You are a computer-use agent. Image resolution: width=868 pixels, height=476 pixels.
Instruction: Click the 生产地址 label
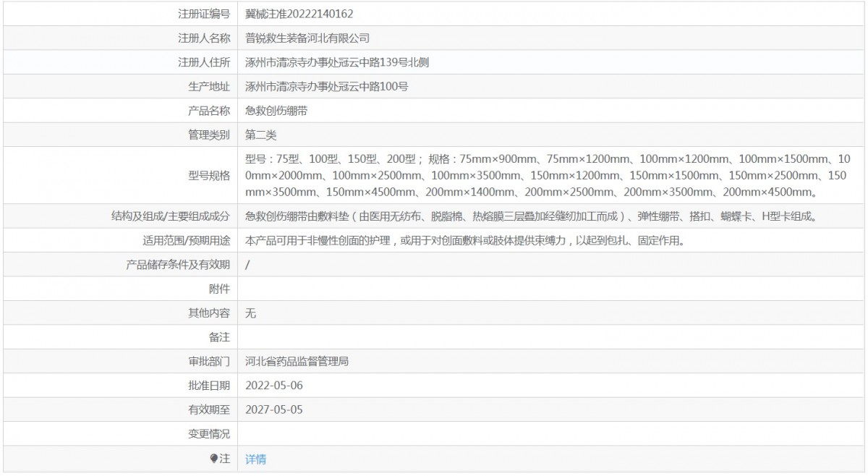tap(209, 87)
